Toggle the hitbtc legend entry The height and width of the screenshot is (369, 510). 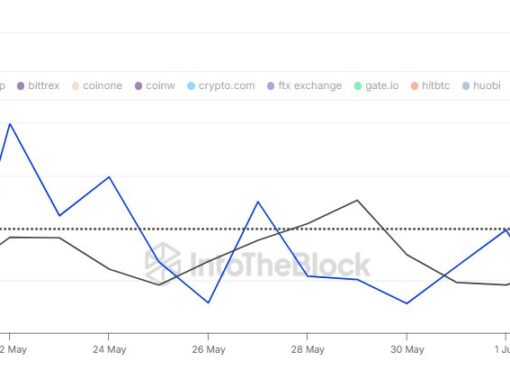pos(430,86)
